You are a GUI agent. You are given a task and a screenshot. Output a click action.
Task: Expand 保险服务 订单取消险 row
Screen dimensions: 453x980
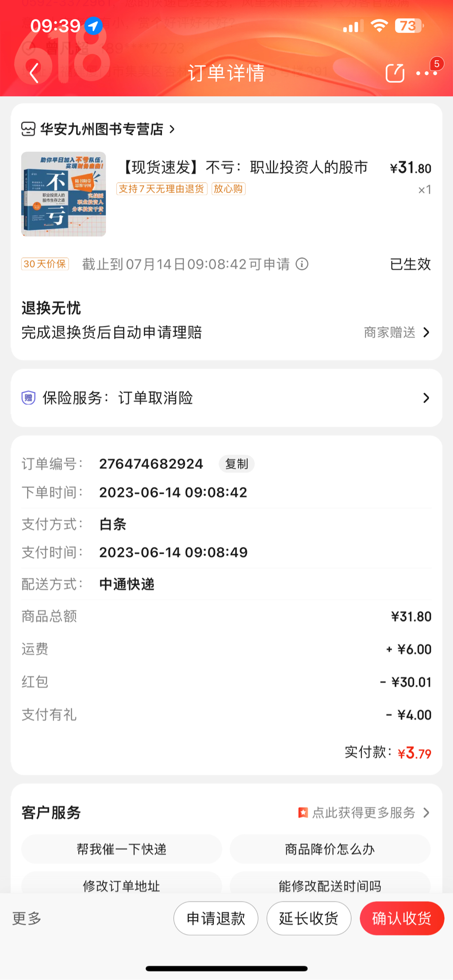click(426, 398)
